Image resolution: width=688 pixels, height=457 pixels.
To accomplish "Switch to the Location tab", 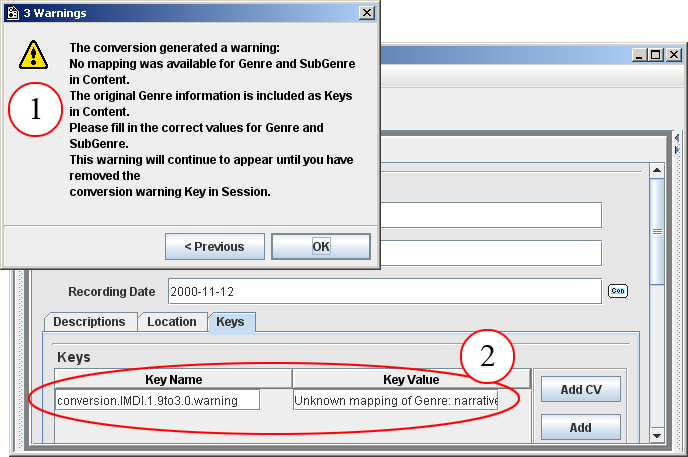I will pos(172,322).
